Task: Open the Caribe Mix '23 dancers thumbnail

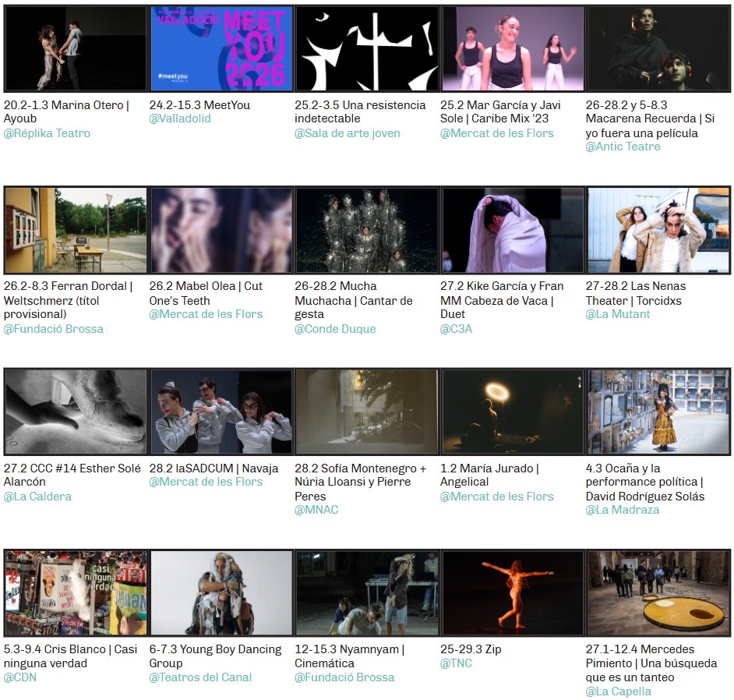Action: pos(513,48)
